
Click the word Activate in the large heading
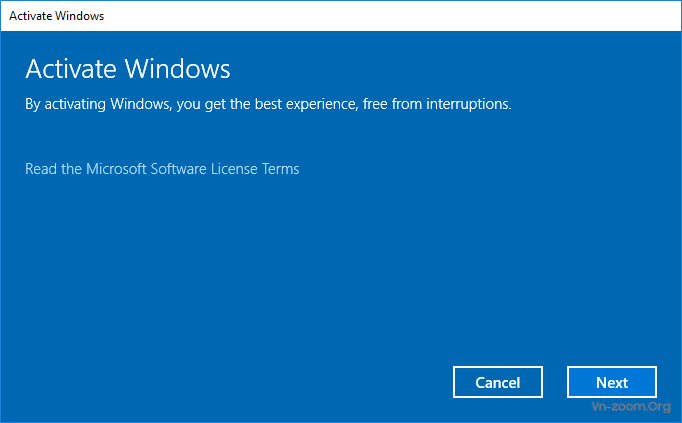coord(71,69)
